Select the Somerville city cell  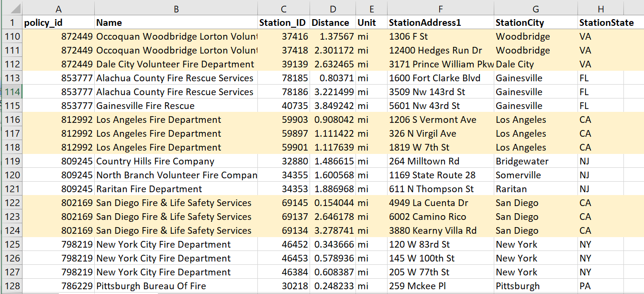536,175
